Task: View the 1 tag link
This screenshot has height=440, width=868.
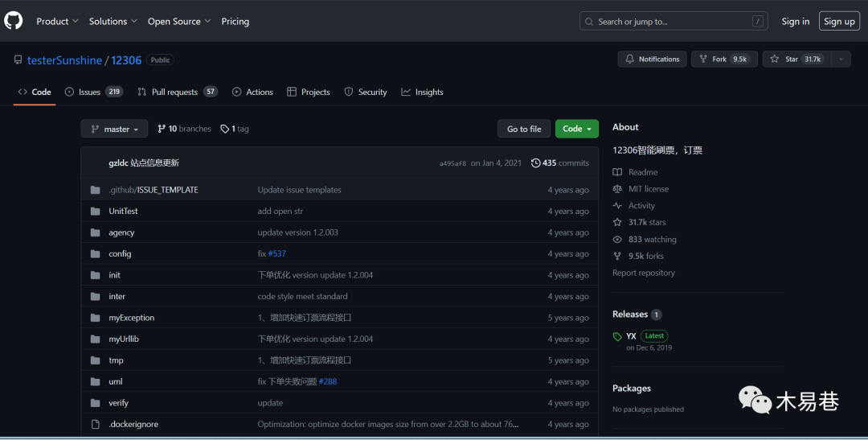Action: 235,129
